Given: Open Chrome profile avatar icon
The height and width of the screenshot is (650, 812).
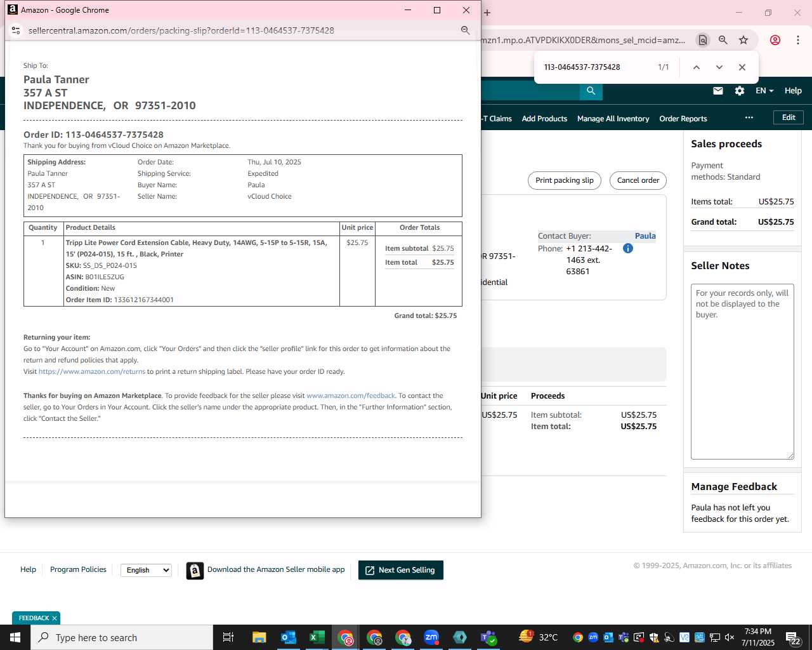Looking at the screenshot, I should [x=775, y=40].
